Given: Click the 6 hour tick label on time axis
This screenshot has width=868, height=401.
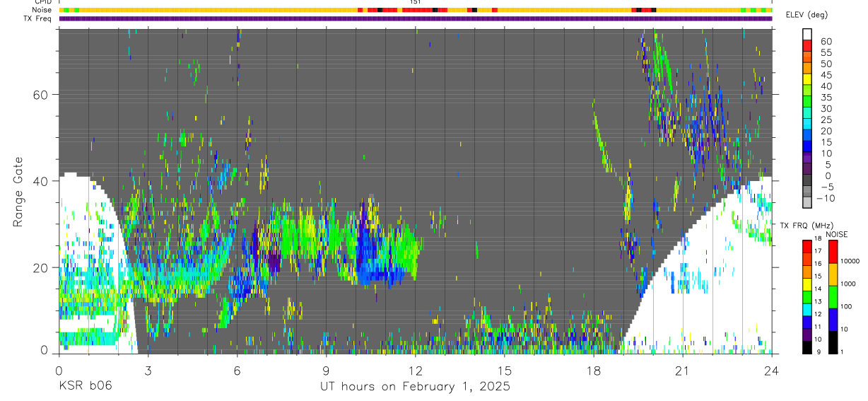Looking at the screenshot, I should pos(237,371).
